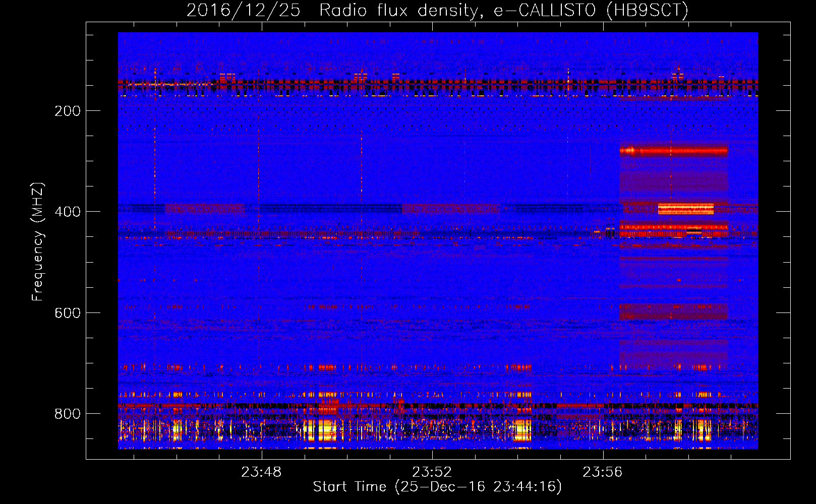This screenshot has height=504, width=816.
Task: Click the 600 frequency tick label
Action: tap(67, 313)
